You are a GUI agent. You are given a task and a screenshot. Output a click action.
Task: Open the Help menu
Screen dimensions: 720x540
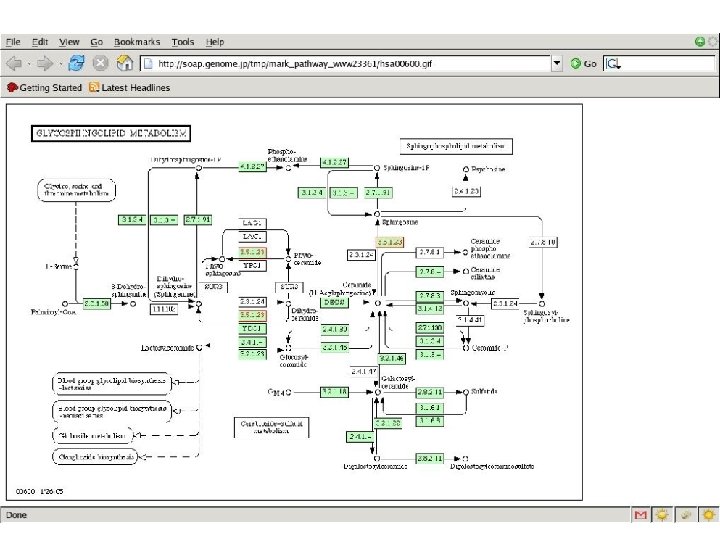pos(214,42)
